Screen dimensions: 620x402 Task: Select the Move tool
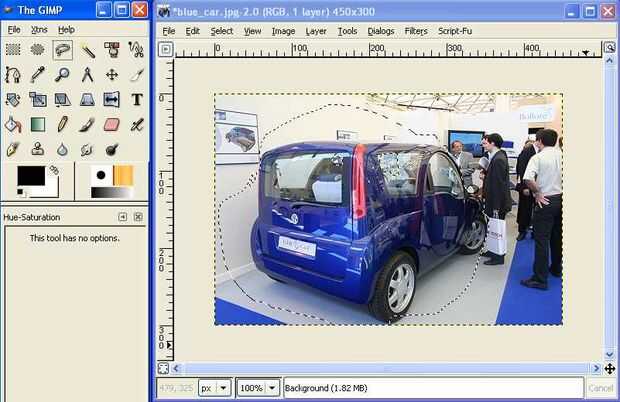pyautogui.click(x=112, y=75)
